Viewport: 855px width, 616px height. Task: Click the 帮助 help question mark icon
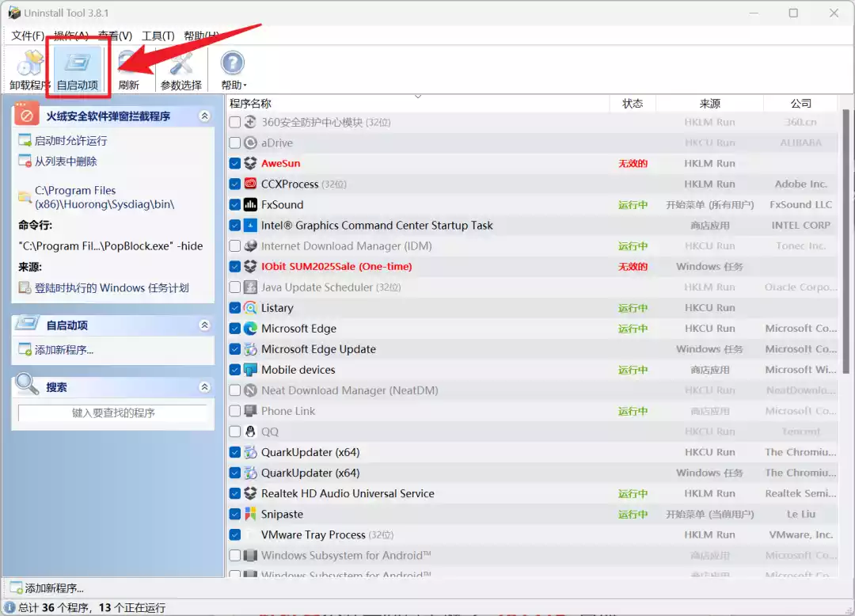[x=233, y=65]
